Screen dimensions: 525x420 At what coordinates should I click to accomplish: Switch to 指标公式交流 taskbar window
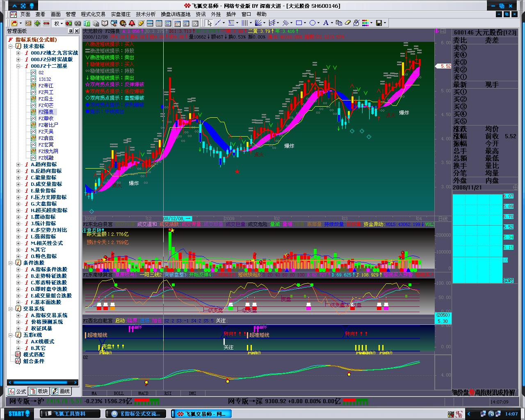pos(136,413)
